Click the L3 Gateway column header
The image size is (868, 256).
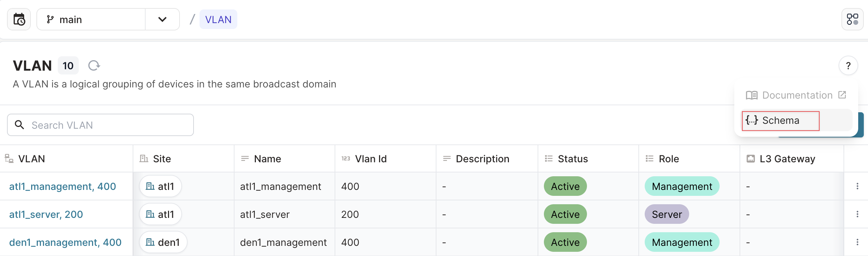[792, 159]
